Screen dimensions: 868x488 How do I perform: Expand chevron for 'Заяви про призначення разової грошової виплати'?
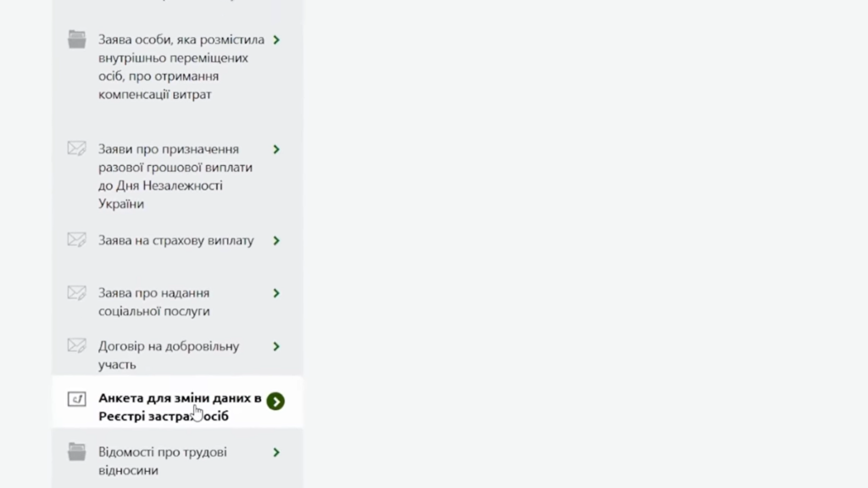[276, 149]
